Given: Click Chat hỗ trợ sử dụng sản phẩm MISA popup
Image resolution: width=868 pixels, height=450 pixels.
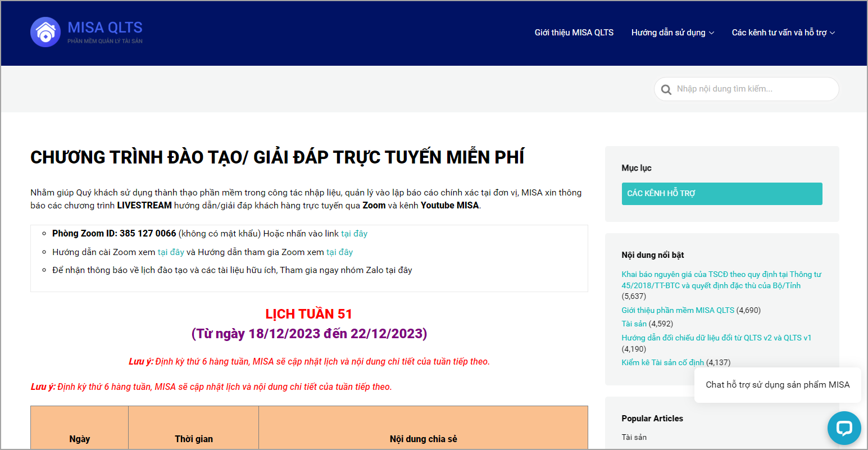Looking at the screenshot, I should tap(778, 385).
